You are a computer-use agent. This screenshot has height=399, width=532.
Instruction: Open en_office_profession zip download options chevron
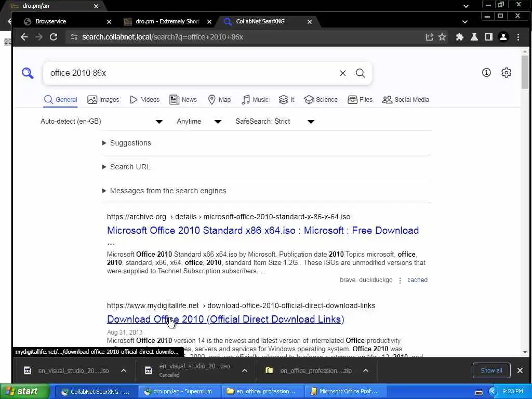[x=366, y=370]
